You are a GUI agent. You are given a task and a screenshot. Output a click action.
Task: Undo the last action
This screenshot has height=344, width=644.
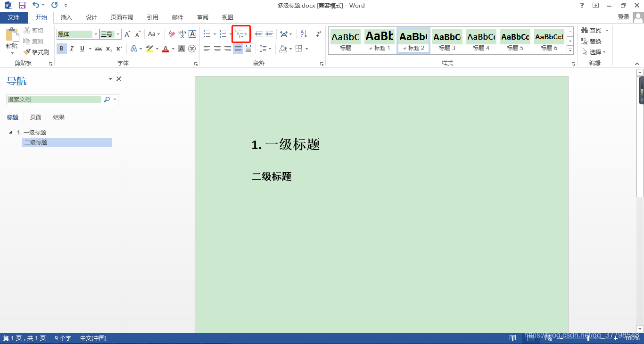[36, 5]
